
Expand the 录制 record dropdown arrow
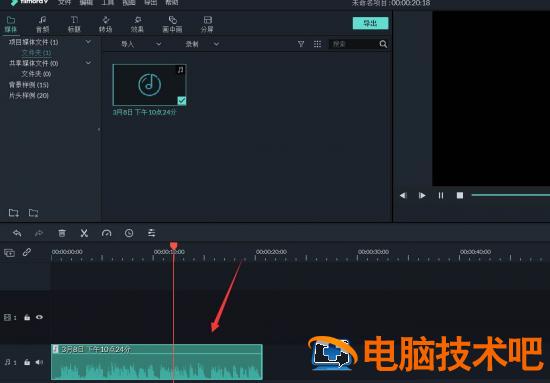pos(216,44)
